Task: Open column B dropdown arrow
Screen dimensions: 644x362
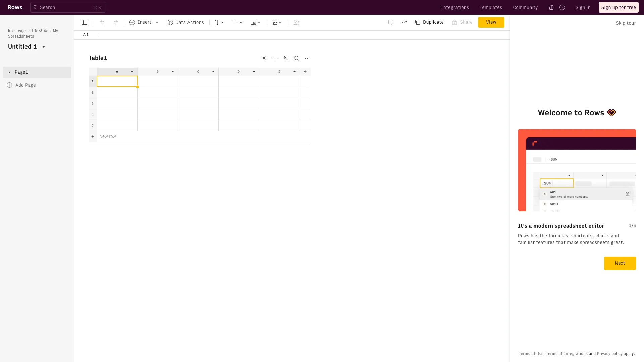Action: coord(173,72)
